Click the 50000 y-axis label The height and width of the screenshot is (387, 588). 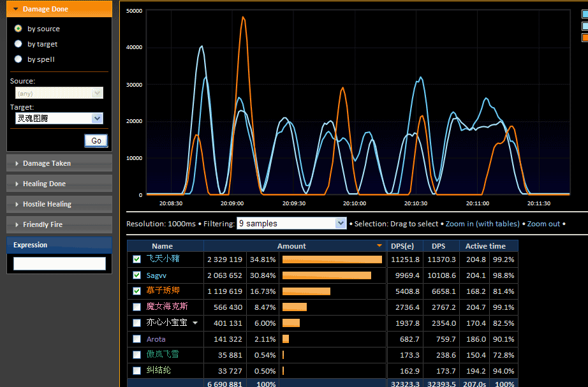[x=135, y=11]
